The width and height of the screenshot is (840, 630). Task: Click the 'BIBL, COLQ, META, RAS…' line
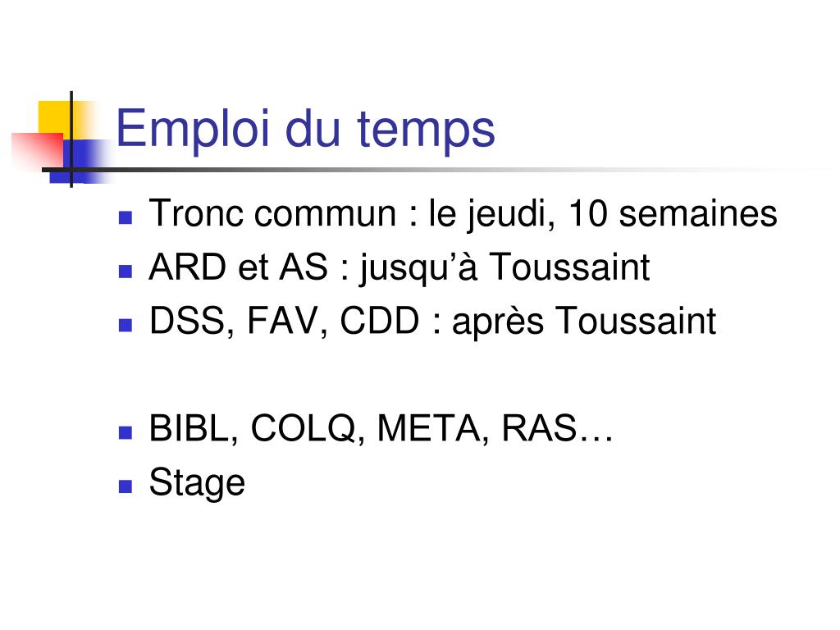click(381, 428)
